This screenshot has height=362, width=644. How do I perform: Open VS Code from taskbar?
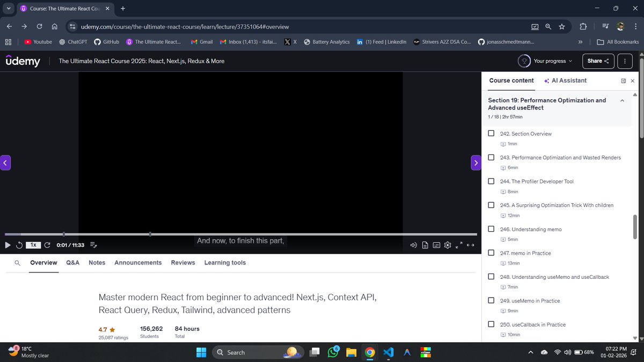[389, 352]
